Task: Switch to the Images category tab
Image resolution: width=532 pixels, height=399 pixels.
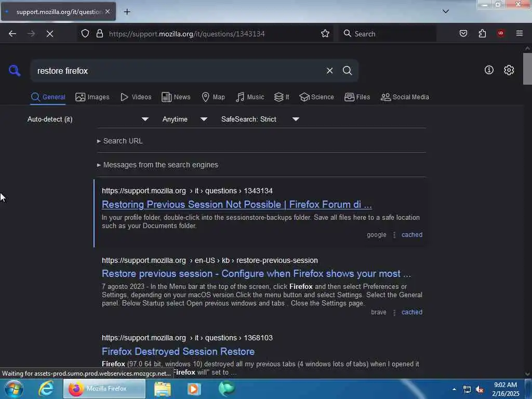Action: (92, 97)
